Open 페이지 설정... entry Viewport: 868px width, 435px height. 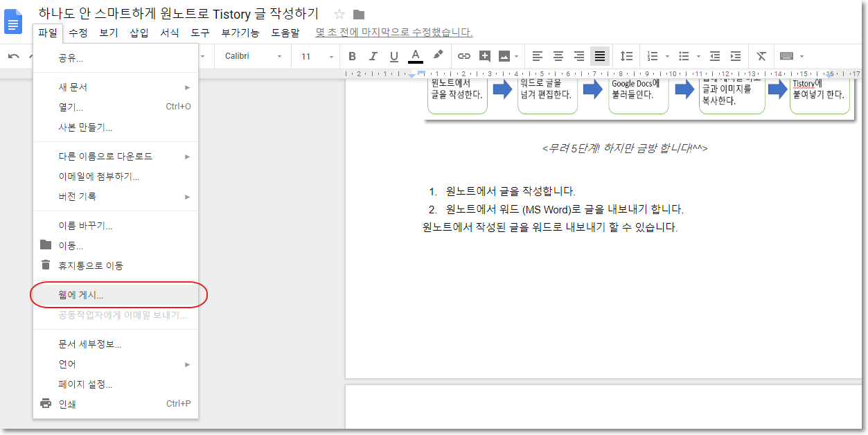116,384
